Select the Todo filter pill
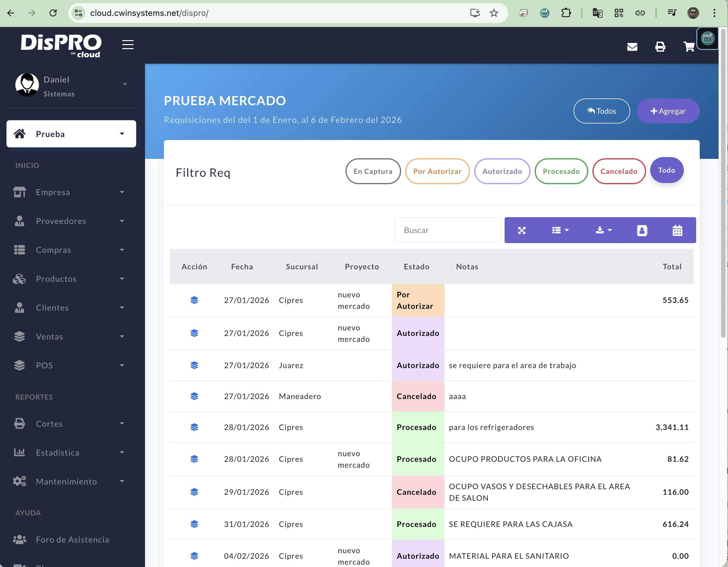The image size is (728, 567). [x=666, y=170]
